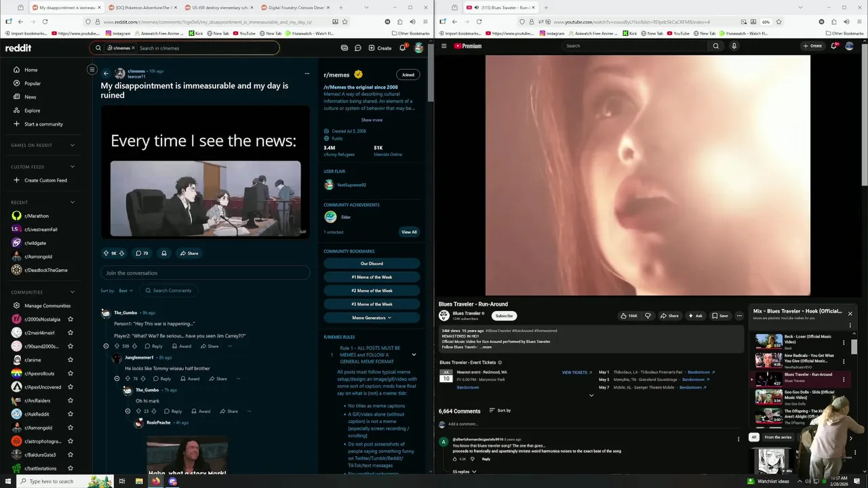Expand more Blues Traveler event tickets
Viewport: 868px width, 488px height.
coord(591,396)
